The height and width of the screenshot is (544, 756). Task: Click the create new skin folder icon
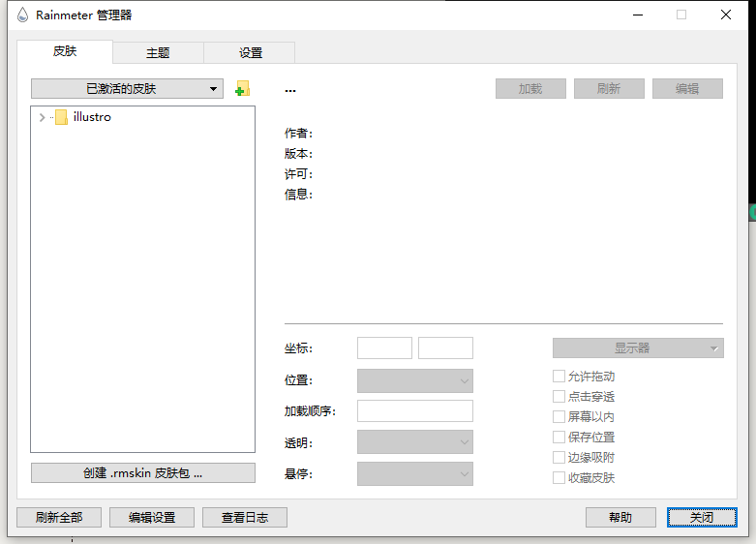click(x=243, y=89)
